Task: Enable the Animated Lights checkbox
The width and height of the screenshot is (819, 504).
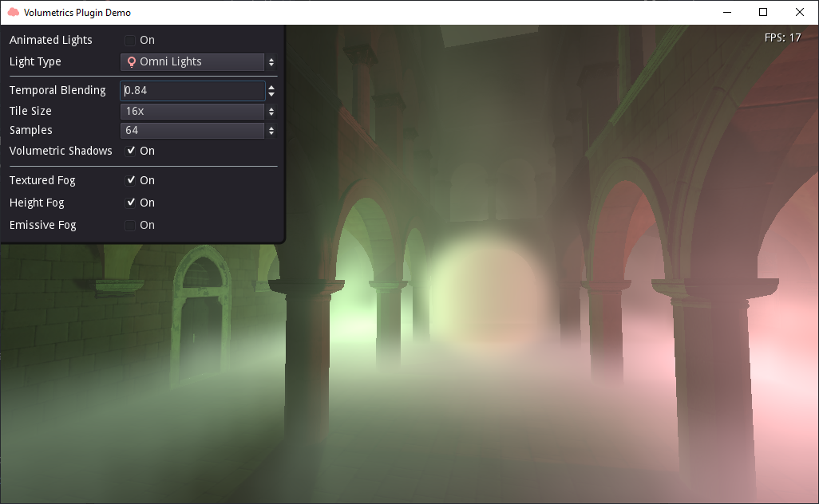Action: pyautogui.click(x=130, y=40)
